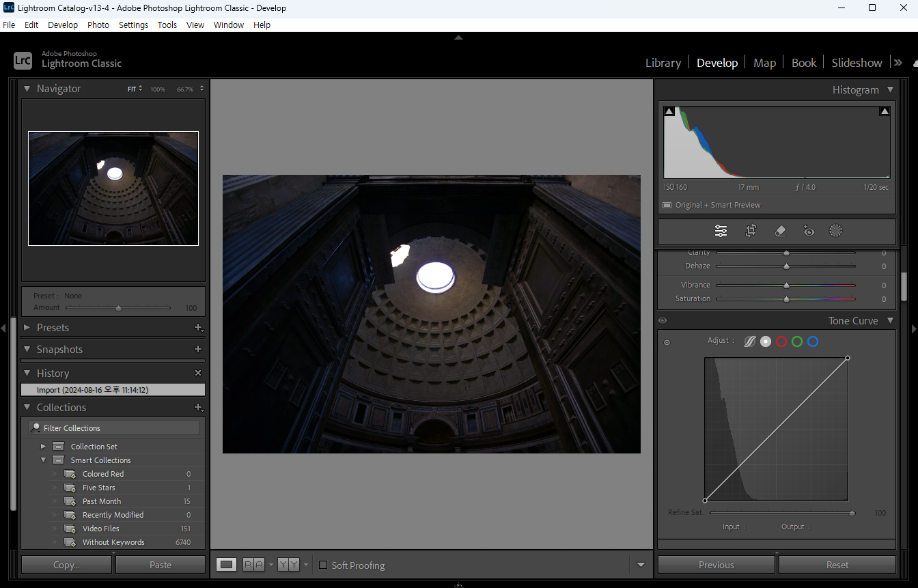Activate the Tone Curve target adjustment tool
The width and height of the screenshot is (918, 588).
[x=667, y=342]
